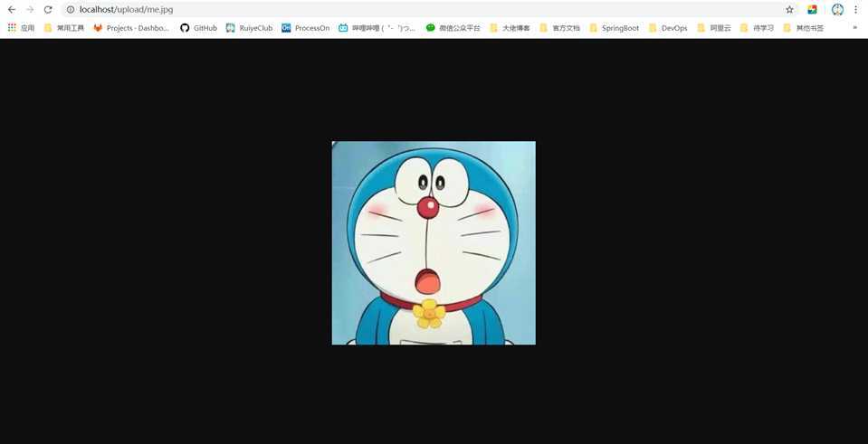Open the 微信公众平台 bookmark

453,28
